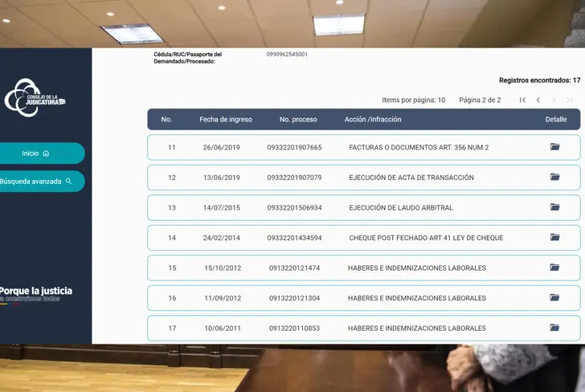This screenshot has width=585, height=392.
Task: Open detail folder for Ejecución de Laudo Arbitral
Action: point(554,207)
